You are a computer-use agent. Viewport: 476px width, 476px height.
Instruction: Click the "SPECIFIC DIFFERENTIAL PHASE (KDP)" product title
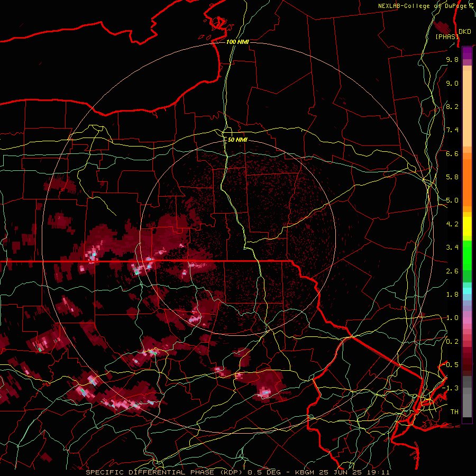point(164,472)
